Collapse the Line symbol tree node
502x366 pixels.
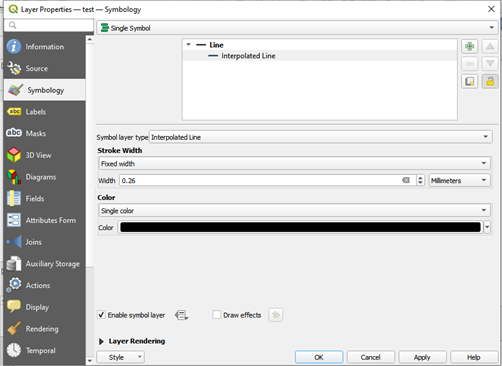[x=188, y=44]
